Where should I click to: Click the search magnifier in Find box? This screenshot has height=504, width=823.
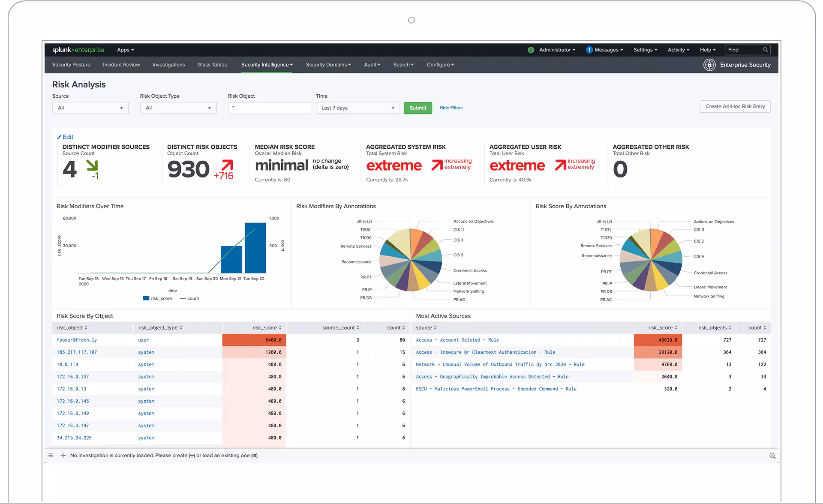coord(765,50)
